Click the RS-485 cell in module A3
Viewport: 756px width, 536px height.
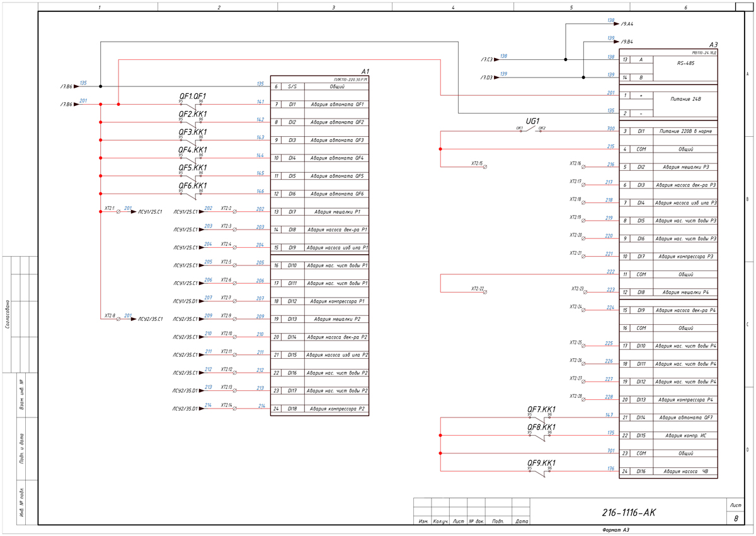685,64
